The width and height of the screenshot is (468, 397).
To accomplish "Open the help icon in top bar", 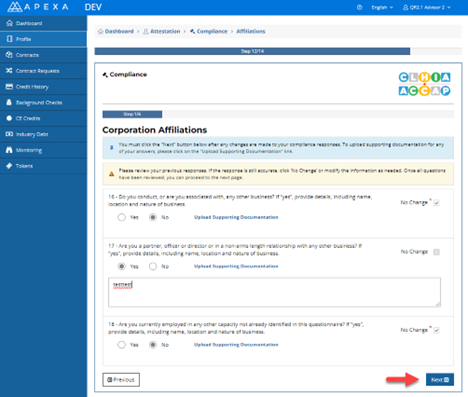I will pyautogui.click(x=359, y=7).
